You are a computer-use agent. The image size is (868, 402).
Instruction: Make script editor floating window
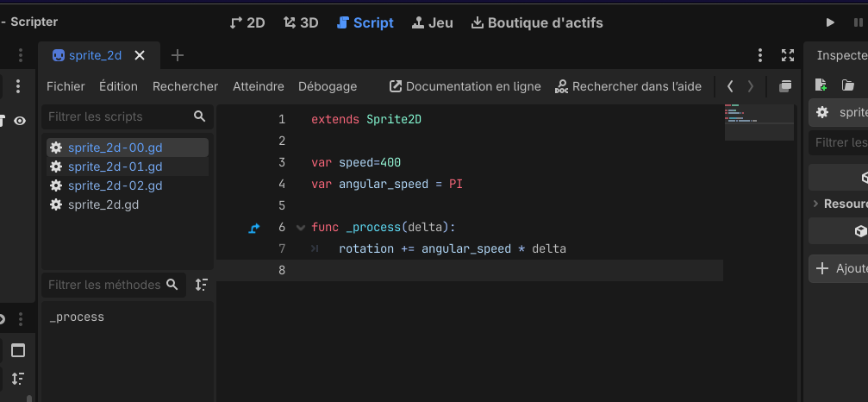point(785,86)
